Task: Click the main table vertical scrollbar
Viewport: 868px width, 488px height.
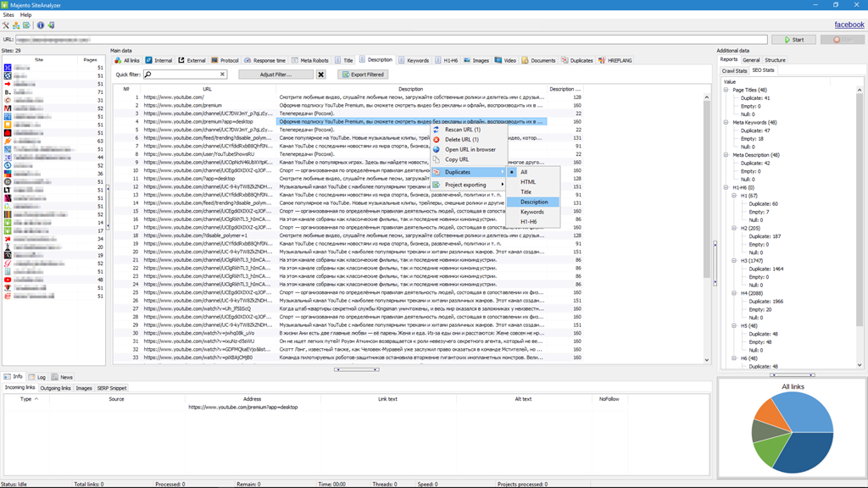Action: pos(706,229)
